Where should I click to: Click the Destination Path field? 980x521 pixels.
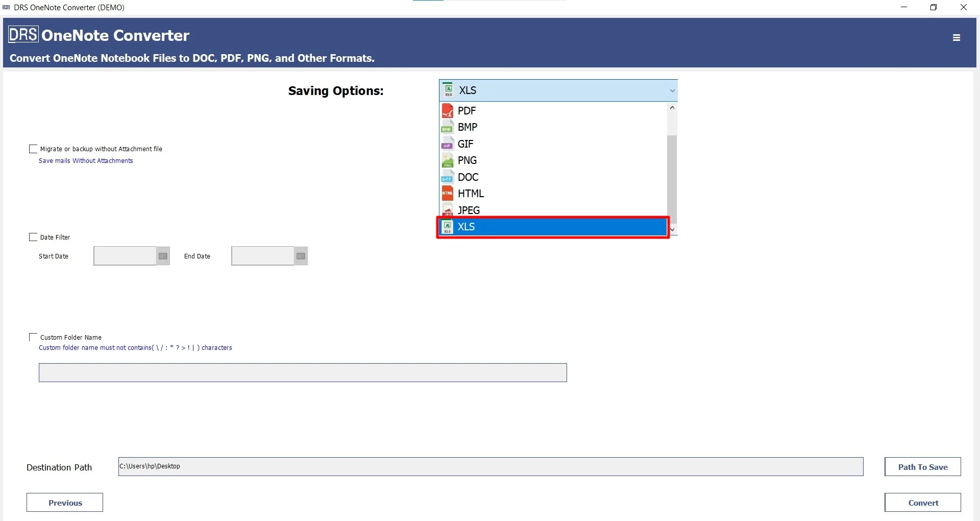(491, 466)
